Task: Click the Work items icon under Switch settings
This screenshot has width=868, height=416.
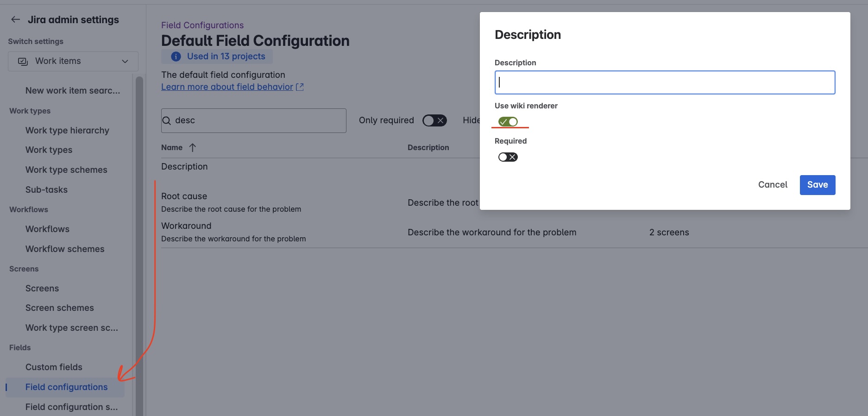Action: [22, 61]
